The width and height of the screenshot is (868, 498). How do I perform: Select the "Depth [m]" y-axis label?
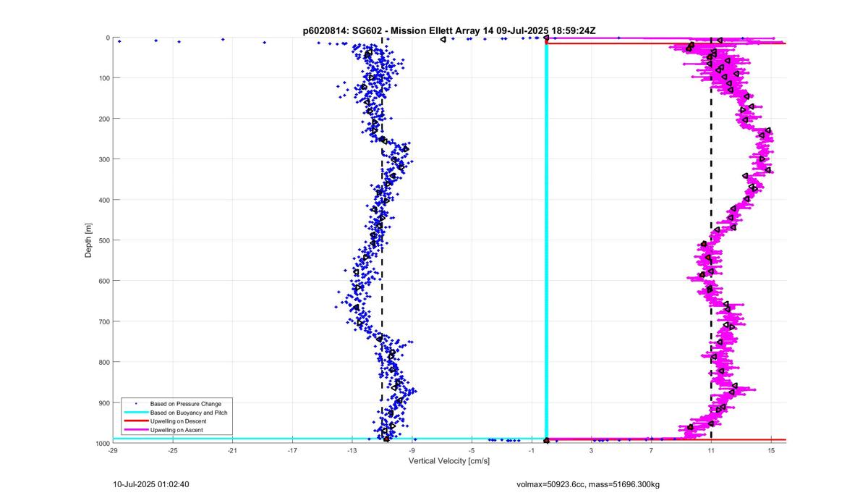click(x=89, y=240)
